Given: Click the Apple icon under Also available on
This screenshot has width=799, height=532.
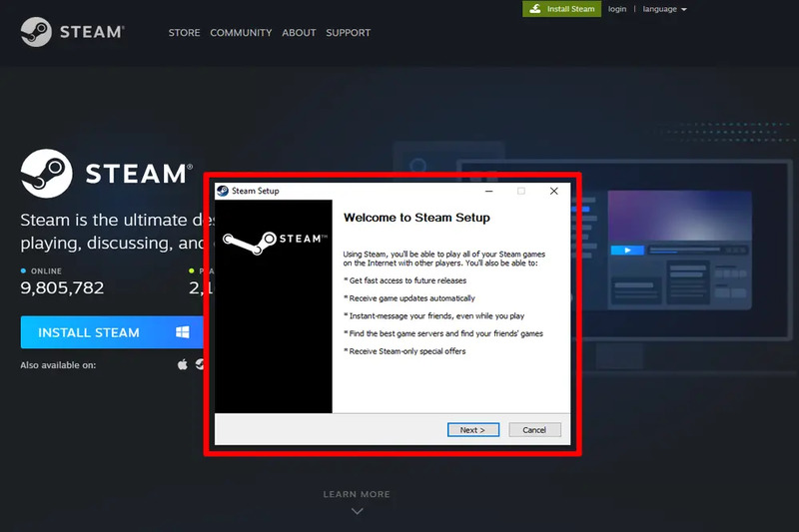Looking at the screenshot, I should (183, 365).
